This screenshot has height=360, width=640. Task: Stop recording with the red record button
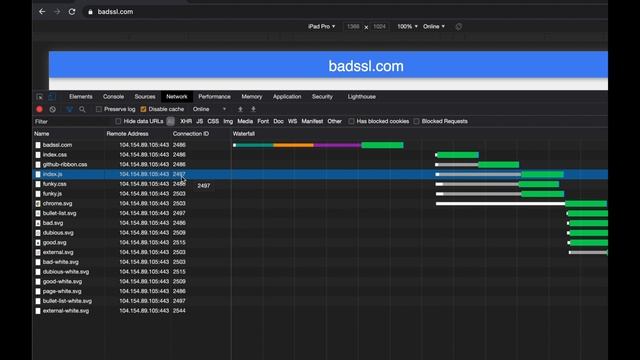click(x=40, y=109)
